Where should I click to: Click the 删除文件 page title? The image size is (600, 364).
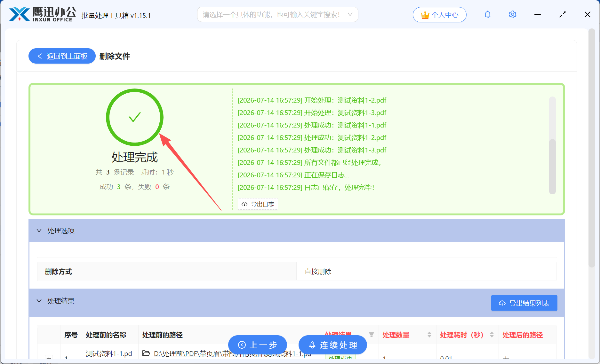point(115,56)
